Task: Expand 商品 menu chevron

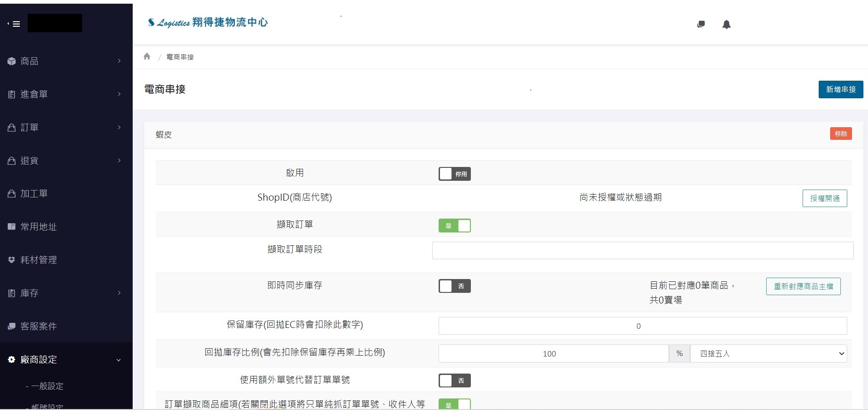Action: (119, 61)
